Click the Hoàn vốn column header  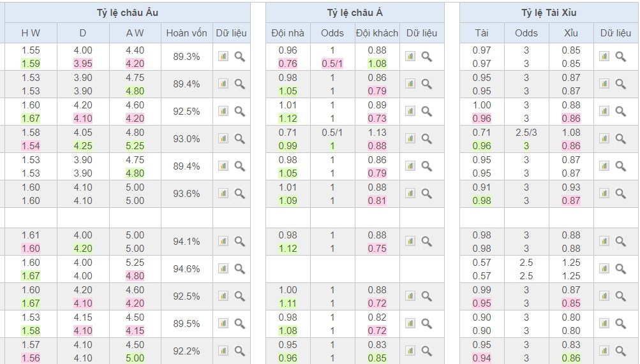click(186, 33)
